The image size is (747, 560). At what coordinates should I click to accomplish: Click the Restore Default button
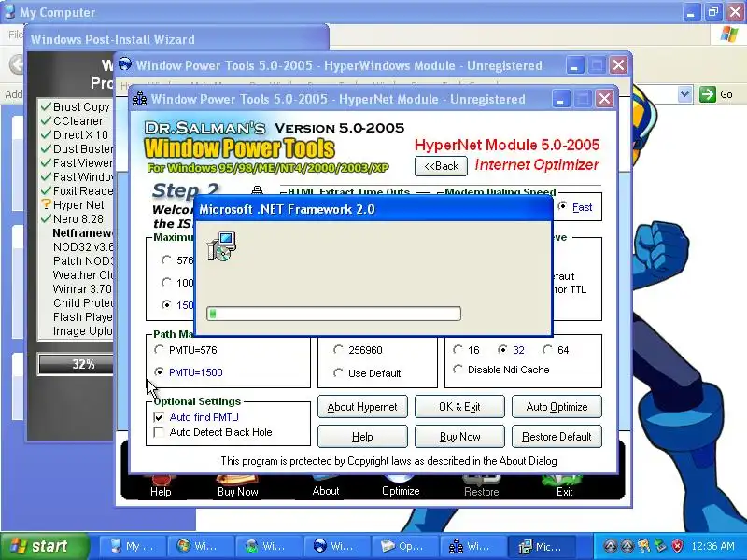[557, 437]
